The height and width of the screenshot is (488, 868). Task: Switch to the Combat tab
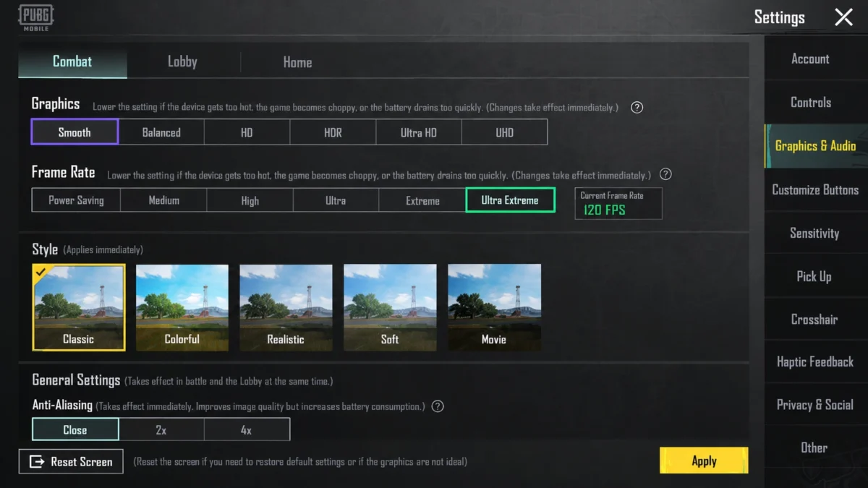pyautogui.click(x=72, y=62)
